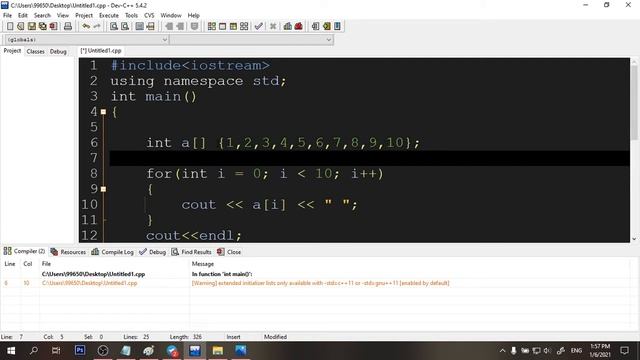Click the Save All toolbar icon
Image resolution: width=640 pixels, height=360 pixels.
[x=43, y=27]
